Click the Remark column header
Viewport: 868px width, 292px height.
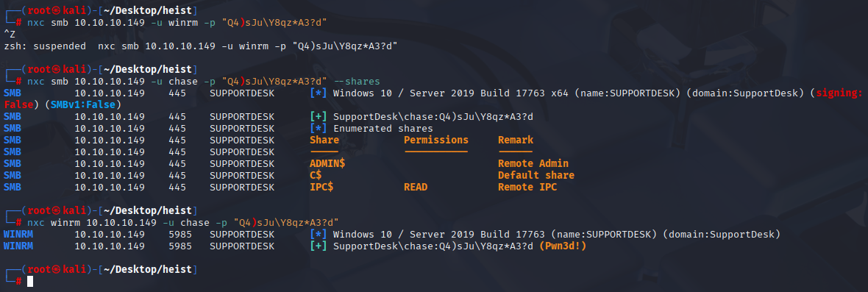coord(516,140)
